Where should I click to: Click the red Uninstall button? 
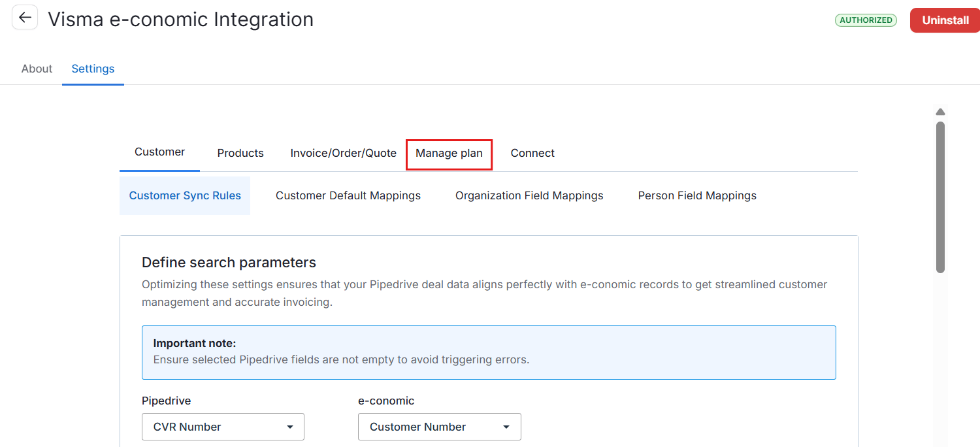[945, 20]
